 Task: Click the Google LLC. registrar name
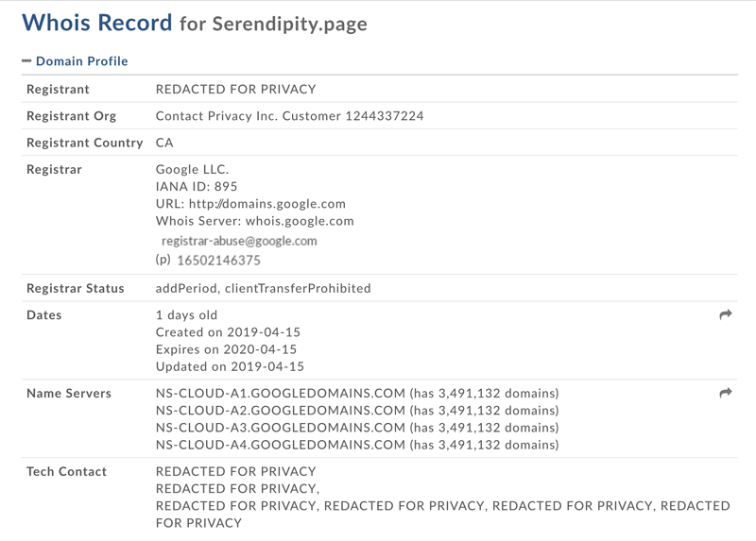(x=193, y=170)
